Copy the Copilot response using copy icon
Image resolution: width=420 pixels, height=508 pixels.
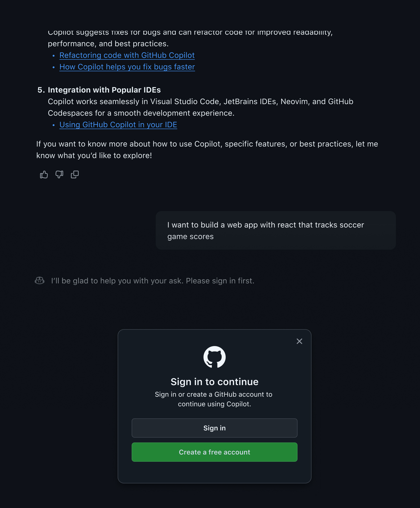[75, 174]
